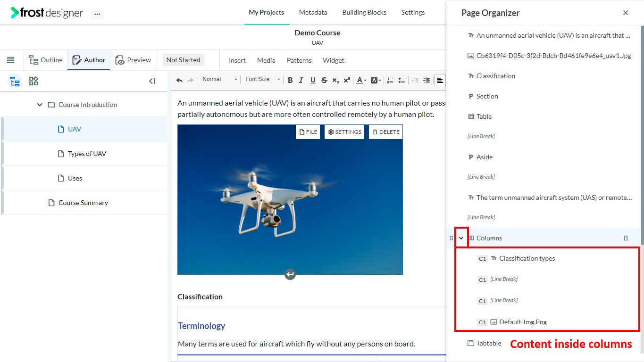
Task: Select the tree view icon in sidebar
Action: click(15, 82)
